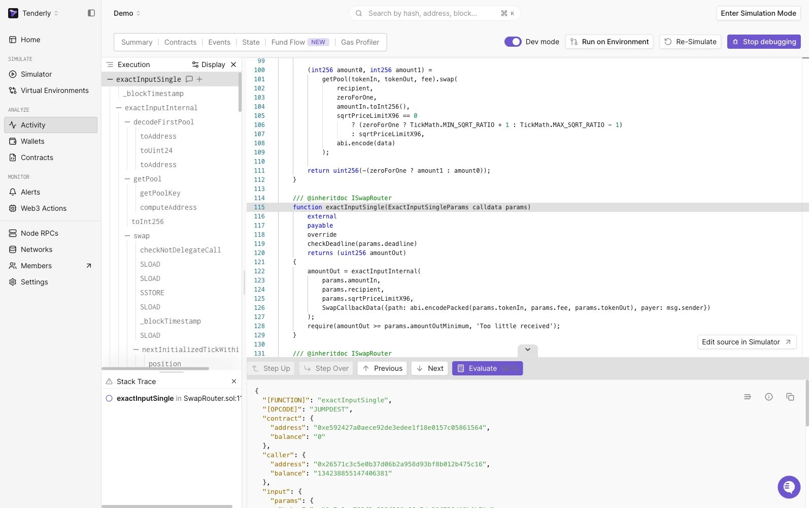Click the Step Up button
812x508 pixels.
tap(271, 368)
